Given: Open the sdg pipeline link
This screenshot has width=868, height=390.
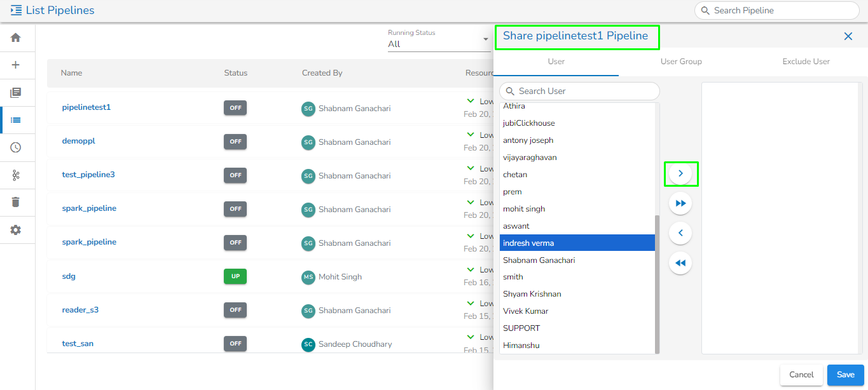Looking at the screenshot, I should [69, 276].
